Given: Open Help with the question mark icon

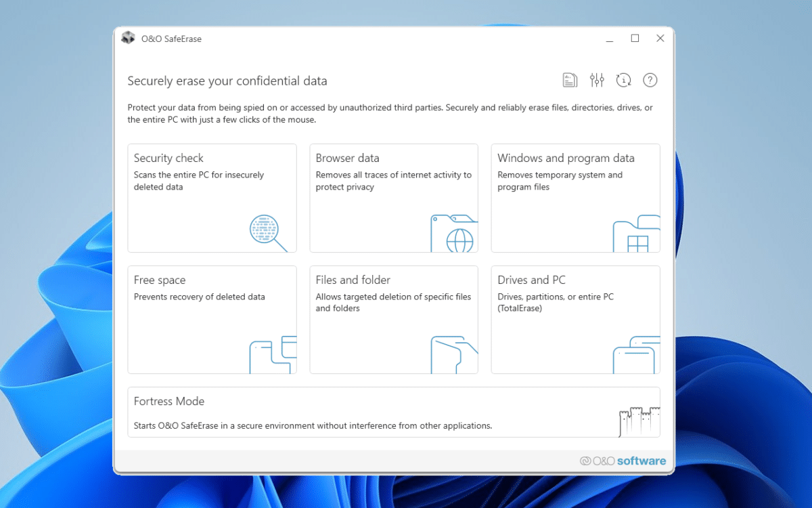Looking at the screenshot, I should pos(650,79).
